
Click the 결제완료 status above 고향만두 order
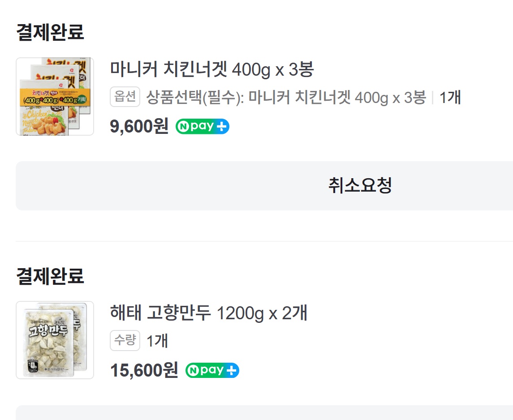coord(50,276)
